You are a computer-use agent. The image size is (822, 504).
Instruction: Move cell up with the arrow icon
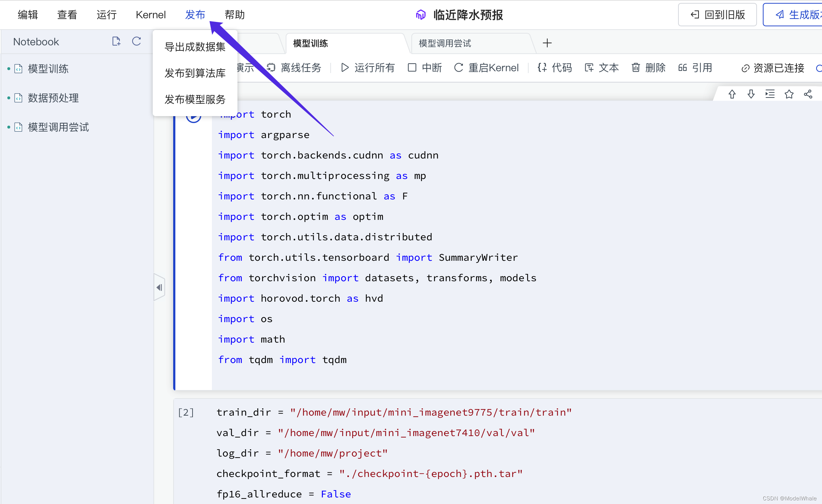pos(732,94)
